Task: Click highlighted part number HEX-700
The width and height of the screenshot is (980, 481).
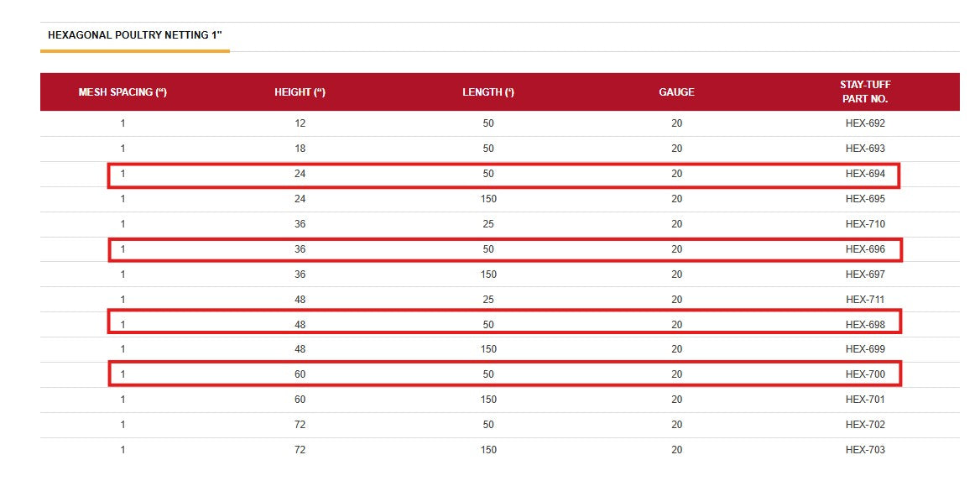Action: (865, 374)
